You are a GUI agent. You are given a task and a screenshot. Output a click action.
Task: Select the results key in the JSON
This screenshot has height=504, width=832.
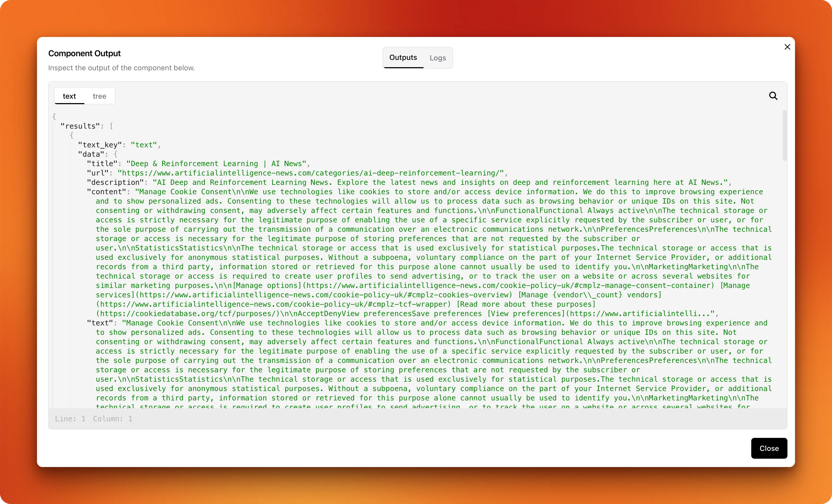click(81, 126)
